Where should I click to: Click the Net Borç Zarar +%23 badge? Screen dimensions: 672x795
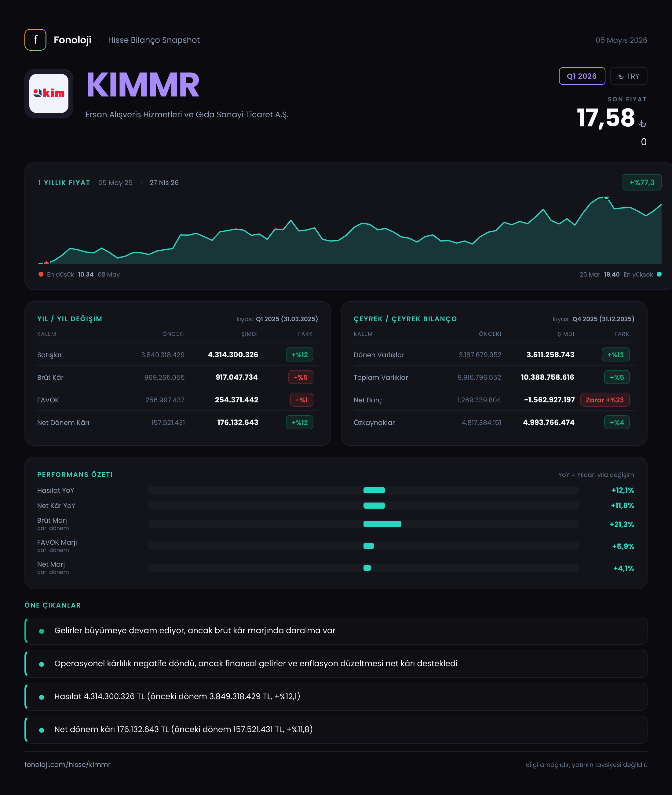(x=604, y=400)
